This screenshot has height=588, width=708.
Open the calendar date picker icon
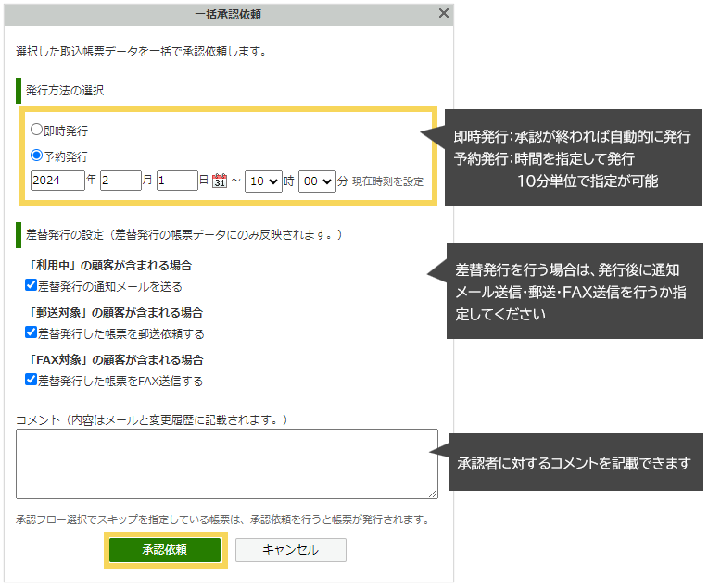coord(220,181)
